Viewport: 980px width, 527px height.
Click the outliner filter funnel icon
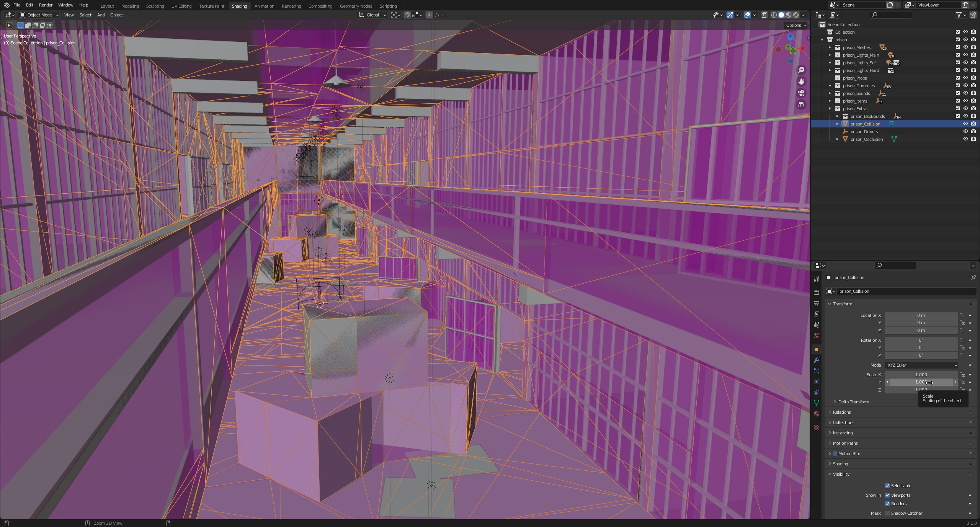959,15
